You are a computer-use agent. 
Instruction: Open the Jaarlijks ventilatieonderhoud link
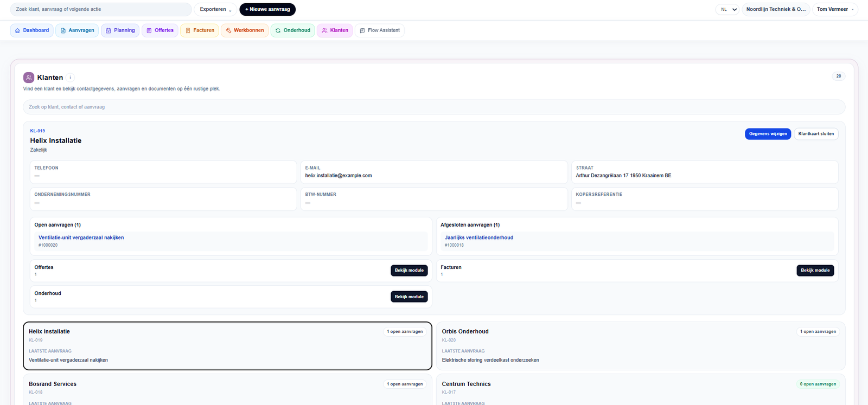pos(479,237)
